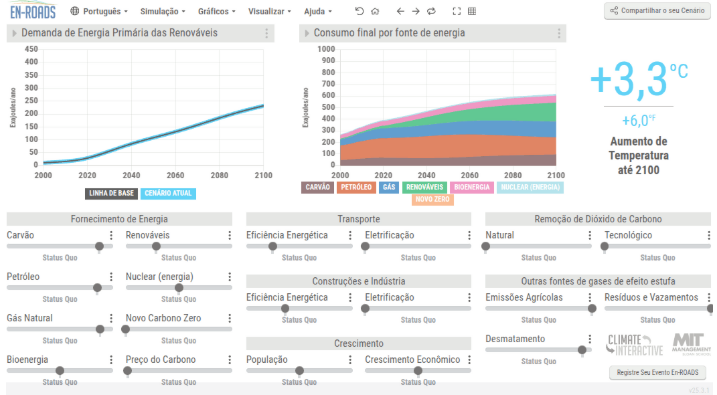Toggle the Cenário Atual legend
This screenshot has width=717, height=395.
click(168, 193)
